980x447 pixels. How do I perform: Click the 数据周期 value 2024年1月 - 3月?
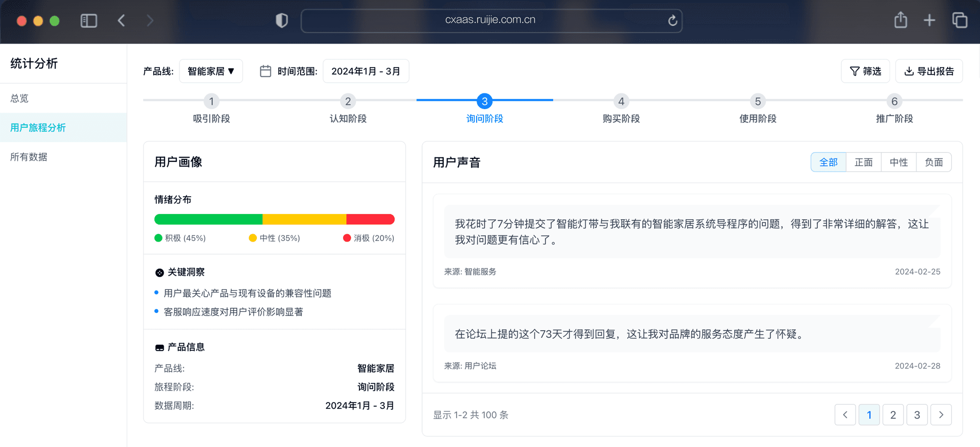360,405
